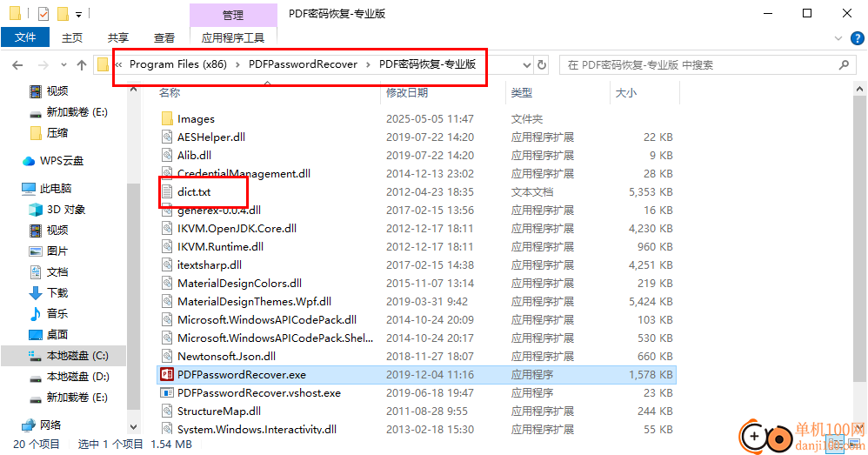
Task: Refresh the current folder view
Action: [542, 64]
